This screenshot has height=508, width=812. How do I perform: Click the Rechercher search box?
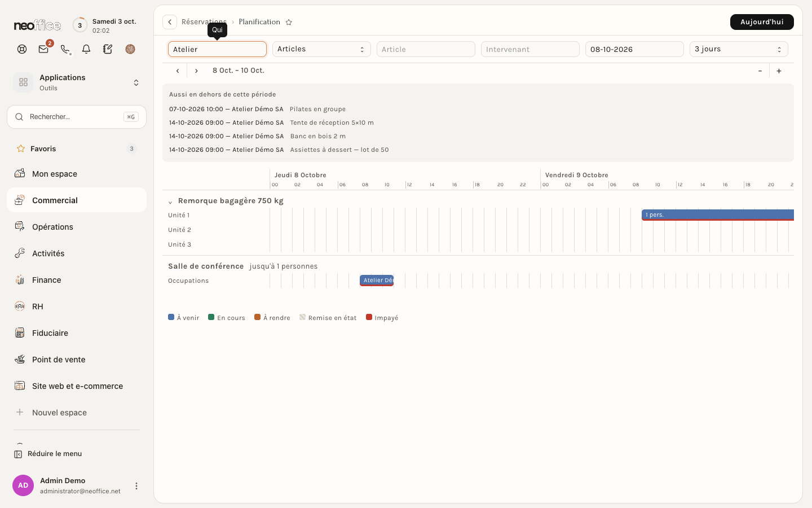[77, 117]
